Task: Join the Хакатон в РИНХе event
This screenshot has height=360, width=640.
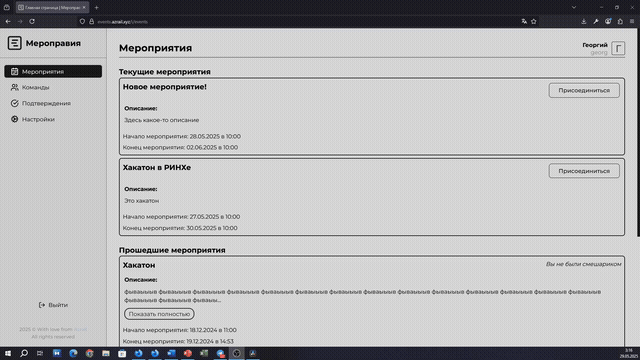Action: [x=584, y=171]
